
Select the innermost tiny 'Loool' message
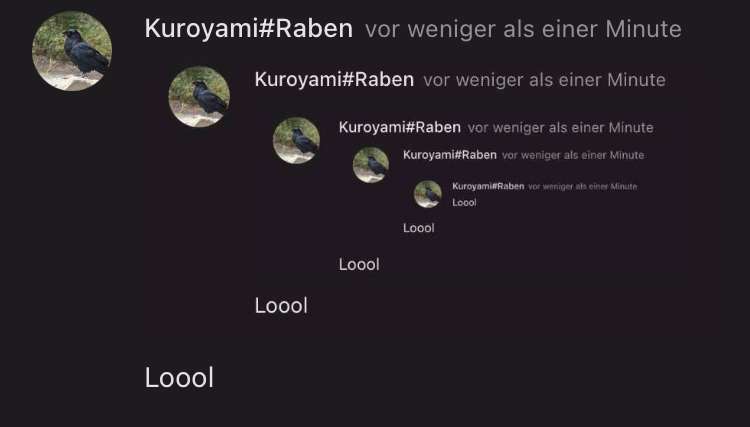pyautogui.click(x=464, y=203)
